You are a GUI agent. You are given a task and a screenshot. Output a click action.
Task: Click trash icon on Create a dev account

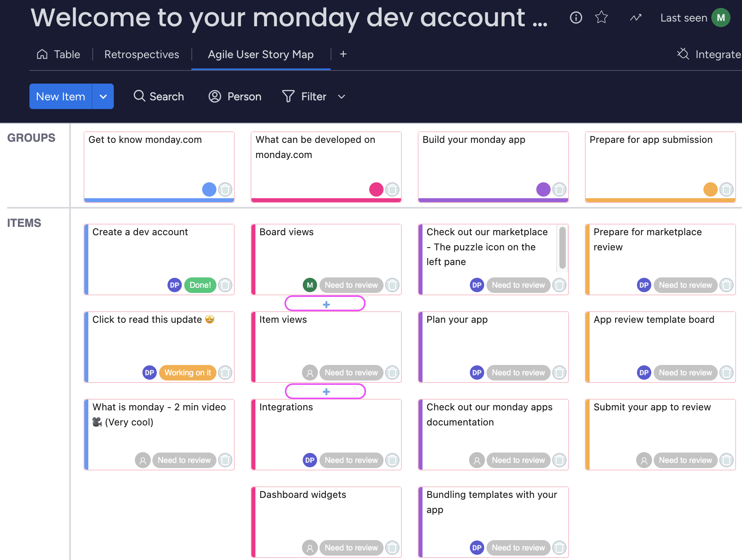(225, 285)
